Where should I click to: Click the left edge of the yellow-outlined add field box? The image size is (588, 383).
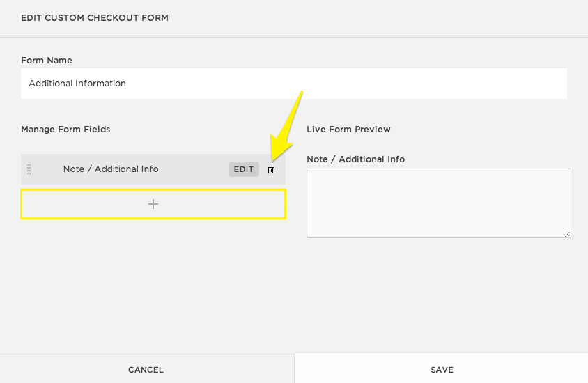click(24, 204)
